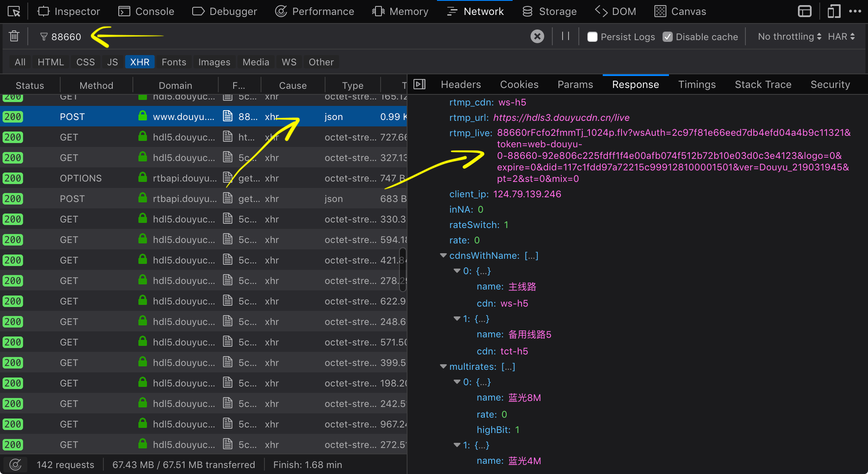Open the responsive design mode icon
This screenshot has height=474, width=868.
833,12
